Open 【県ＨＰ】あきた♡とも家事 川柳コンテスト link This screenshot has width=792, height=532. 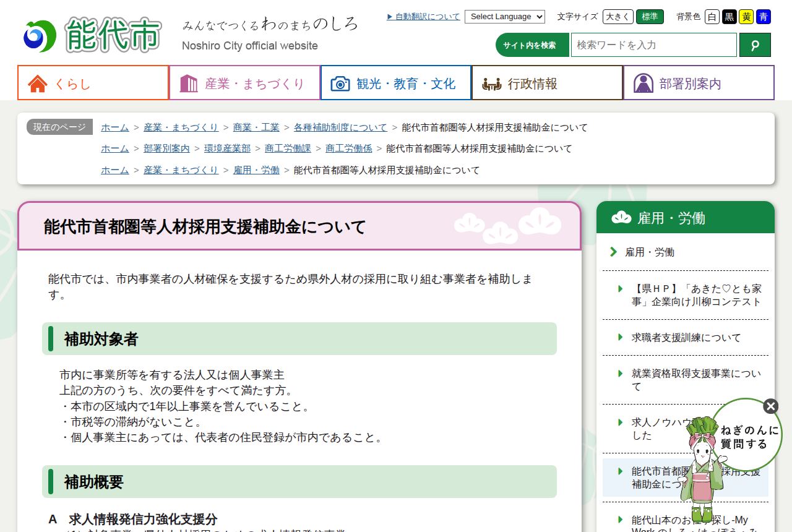click(x=696, y=295)
